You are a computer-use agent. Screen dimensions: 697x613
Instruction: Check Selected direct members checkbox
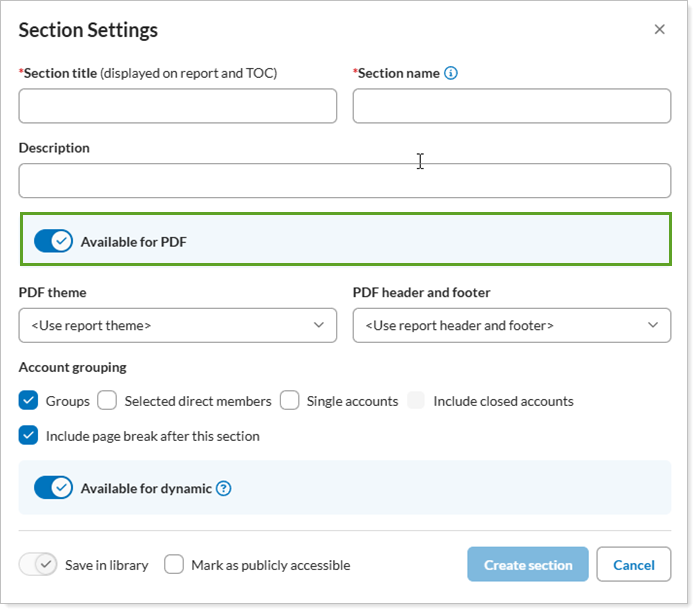107,400
